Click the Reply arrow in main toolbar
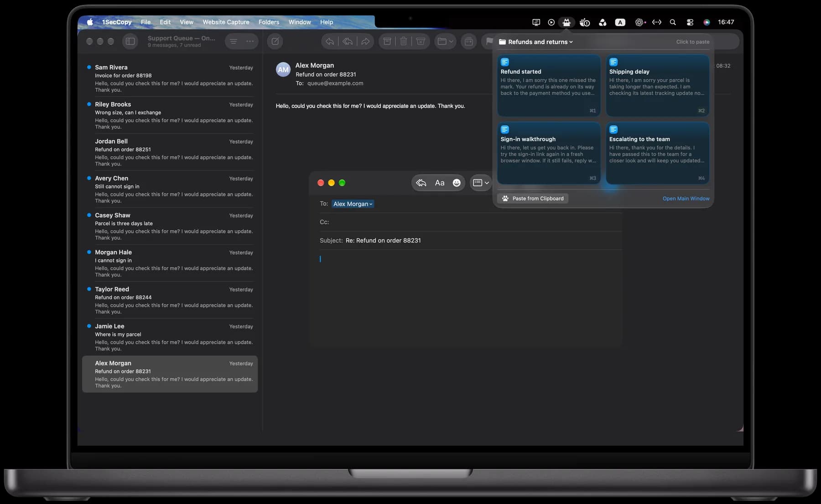 [x=330, y=41]
